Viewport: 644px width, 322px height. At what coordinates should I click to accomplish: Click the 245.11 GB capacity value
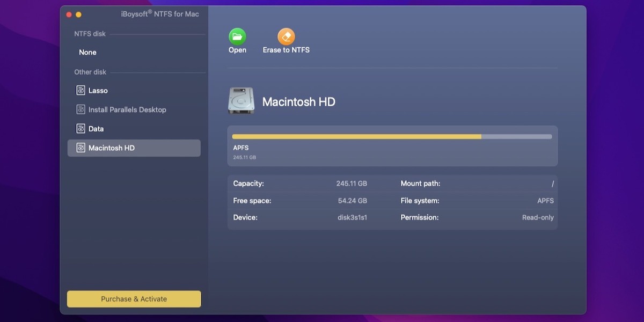coord(352,183)
